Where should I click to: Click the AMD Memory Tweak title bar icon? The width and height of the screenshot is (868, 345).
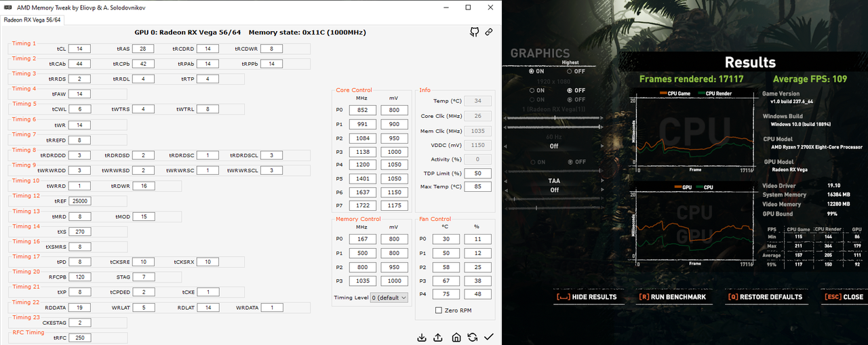[x=7, y=7]
